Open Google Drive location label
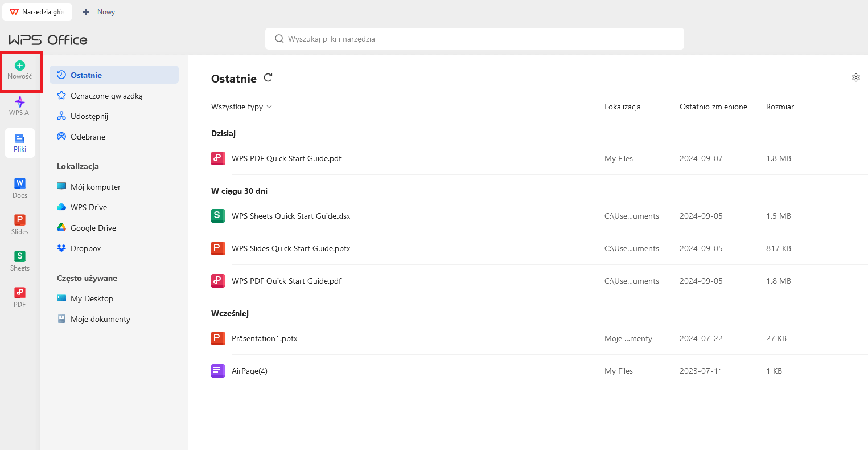 click(x=93, y=228)
